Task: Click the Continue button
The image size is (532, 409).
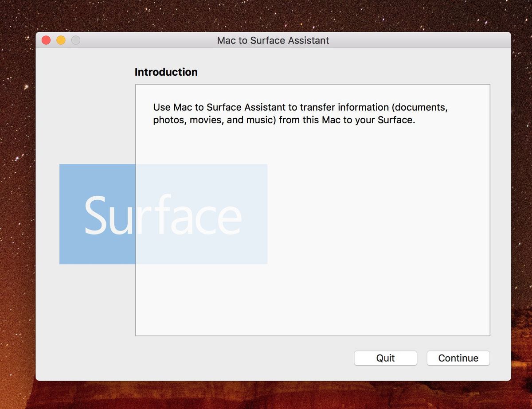Action: click(458, 358)
